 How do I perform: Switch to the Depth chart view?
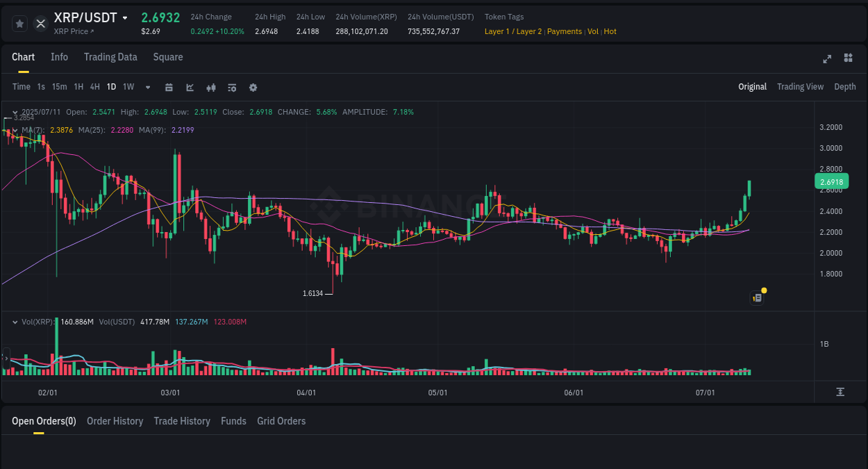point(844,87)
